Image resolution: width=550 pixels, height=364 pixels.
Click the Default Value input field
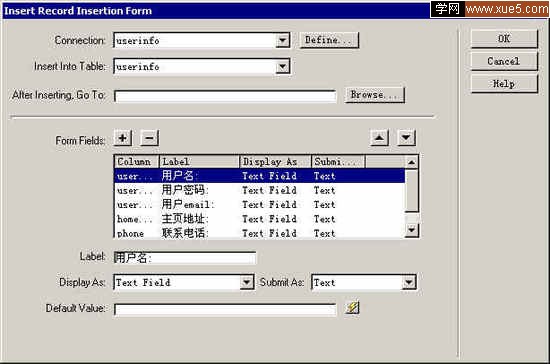pos(225,309)
